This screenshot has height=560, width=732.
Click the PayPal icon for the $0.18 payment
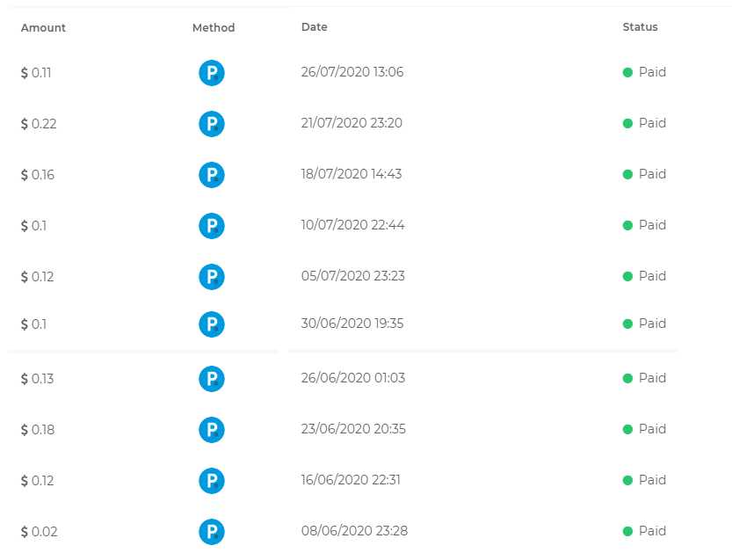(211, 430)
